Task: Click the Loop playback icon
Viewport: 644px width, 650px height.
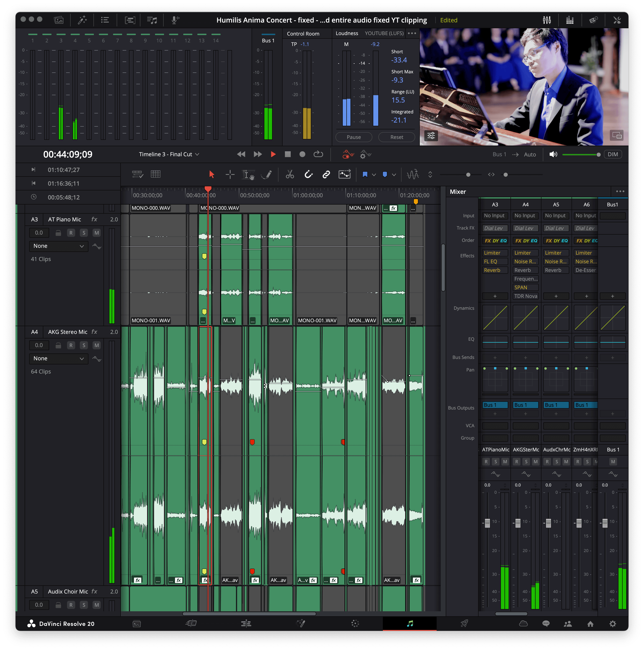Action: 318,154
